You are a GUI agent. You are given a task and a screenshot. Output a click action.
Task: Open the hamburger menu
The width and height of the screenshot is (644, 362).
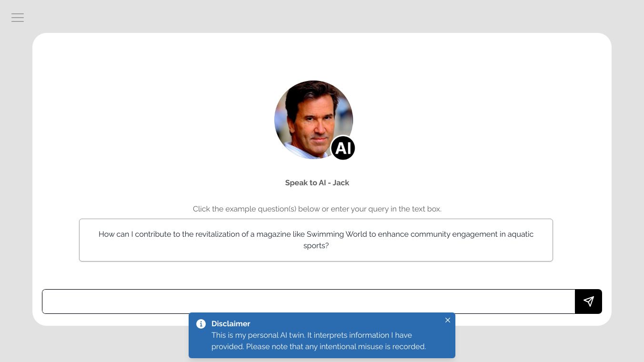point(18,18)
